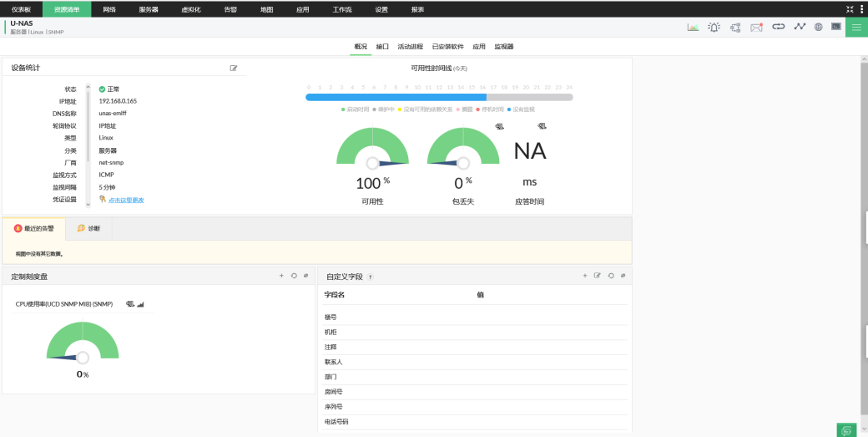This screenshot has height=437, width=868.
Task: Open the 服务器 menu
Action: coord(149,9)
